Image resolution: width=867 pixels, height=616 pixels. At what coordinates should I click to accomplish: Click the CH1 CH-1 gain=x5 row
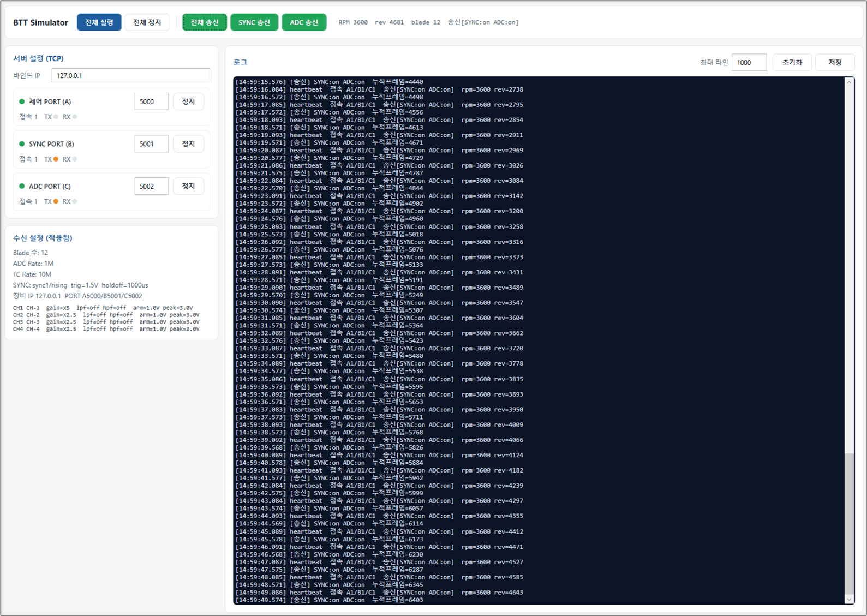(103, 308)
